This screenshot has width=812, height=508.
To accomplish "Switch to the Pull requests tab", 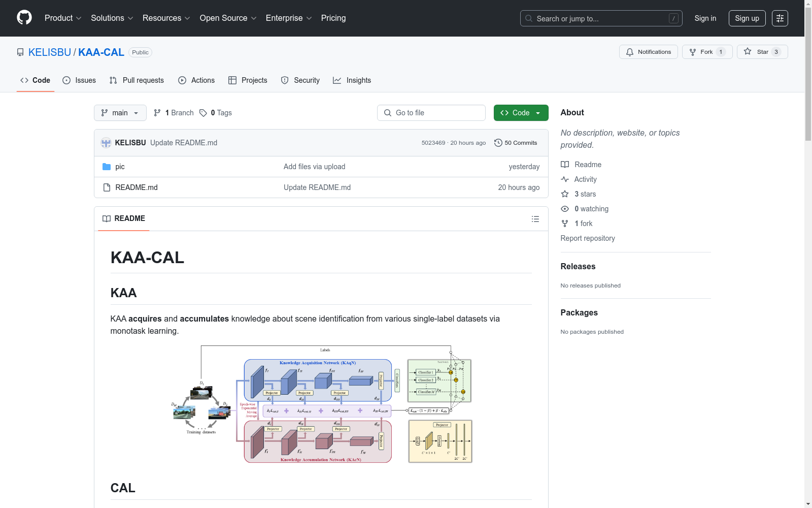I will pos(137,80).
